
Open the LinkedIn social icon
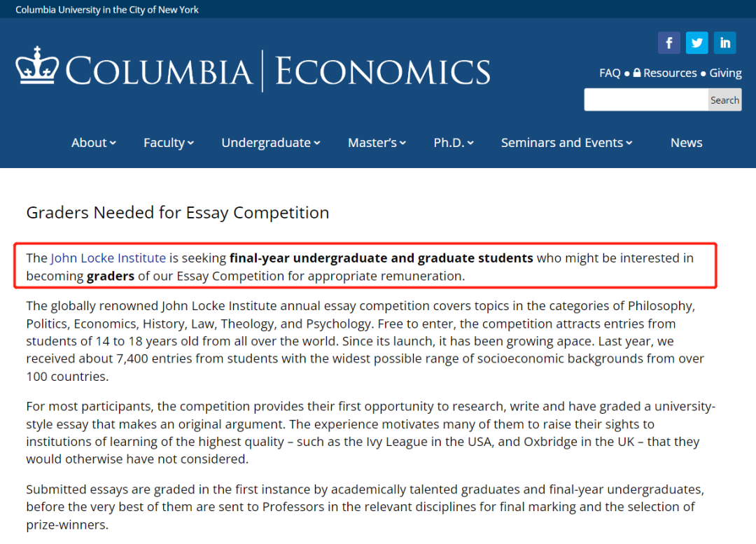pyautogui.click(x=724, y=43)
